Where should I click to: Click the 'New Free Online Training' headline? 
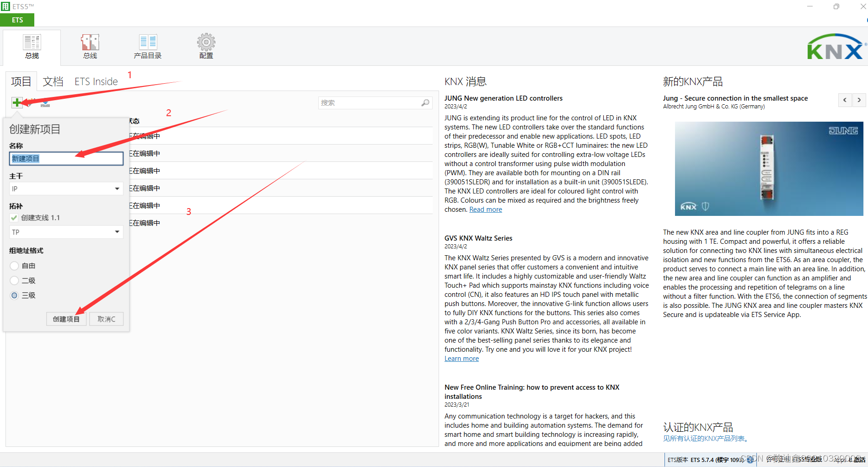click(532, 392)
